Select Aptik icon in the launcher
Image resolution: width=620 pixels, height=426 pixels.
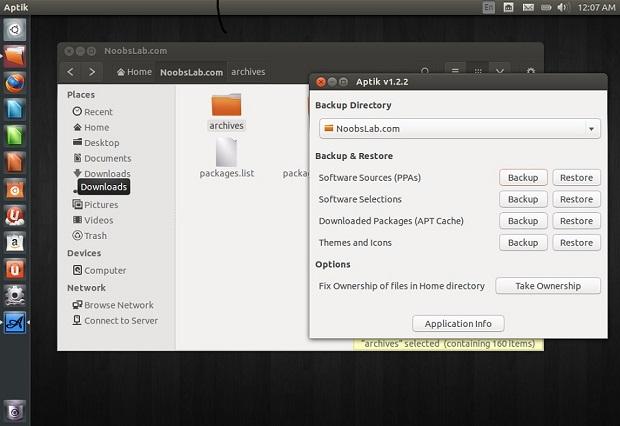pyautogui.click(x=15, y=322)
